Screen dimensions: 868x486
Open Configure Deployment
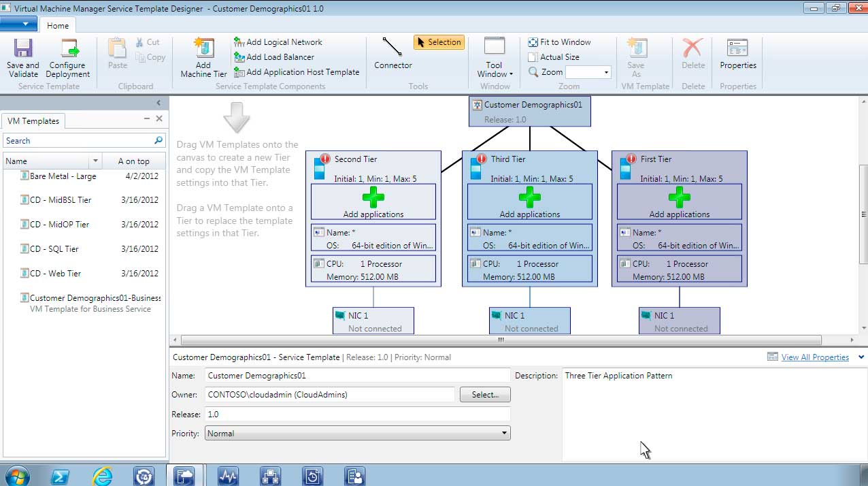pos(68,59)
